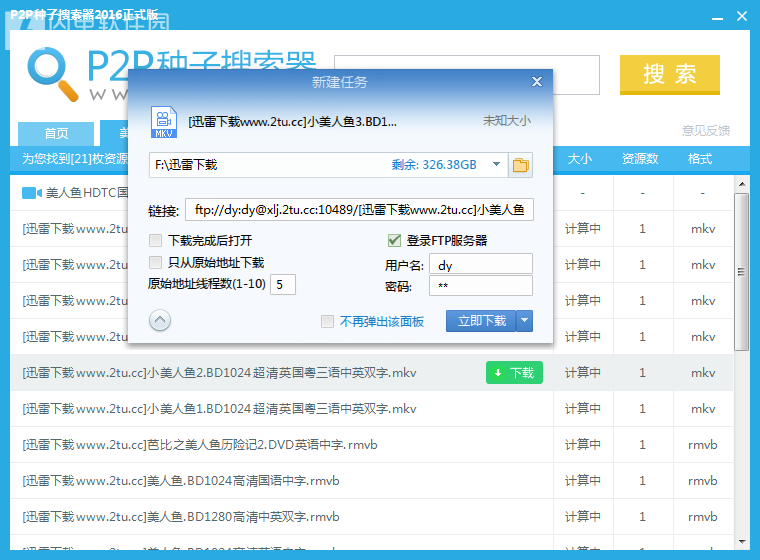This screenshot has width=760, height=560.
Task: Select the 小美人鱼1.BD1024 mkv row
Action: click(x=372, y=409)
